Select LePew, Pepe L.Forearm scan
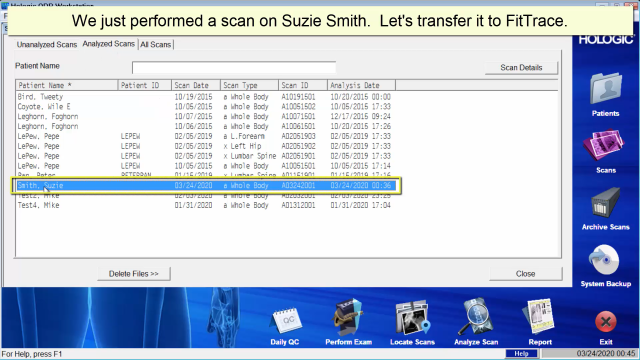 (x=205, y=136)
